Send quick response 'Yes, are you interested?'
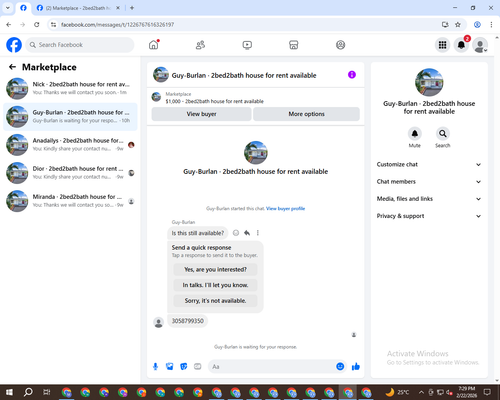Screen dimensions: 500x400 (215, 269)
